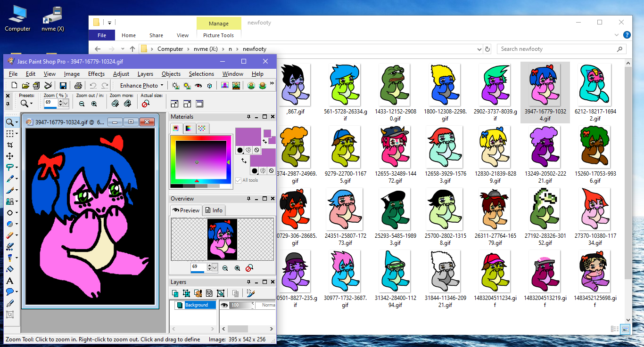Open the Effects menu
The image size is (644, 347).
tap(96, 74)
